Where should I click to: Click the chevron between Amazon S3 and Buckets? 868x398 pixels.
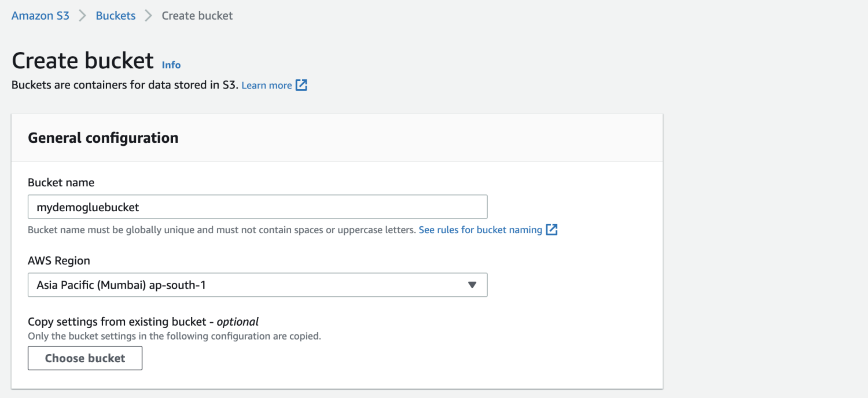(x=82, y=16)
